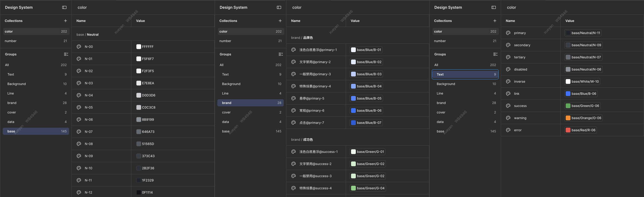644x197 pixels.
Task: Click the 0F1114 color swatch for N-12
Action: click(138, 193)
